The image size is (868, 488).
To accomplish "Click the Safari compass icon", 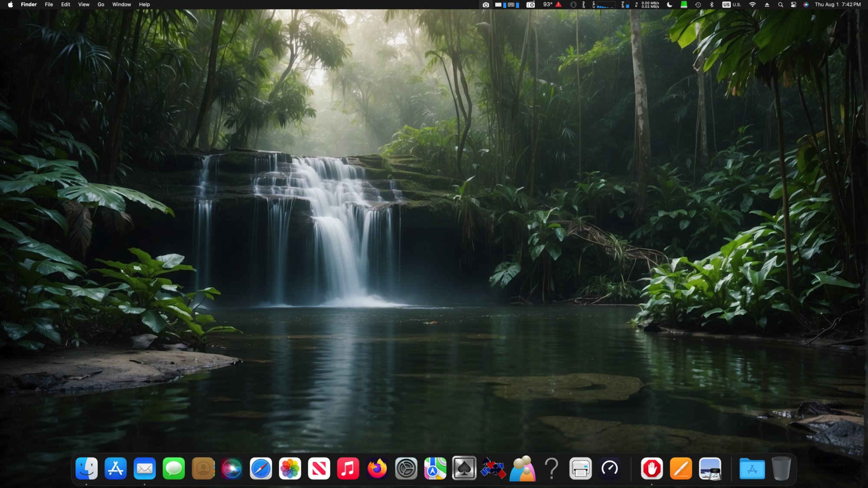I will pos(261,468).
